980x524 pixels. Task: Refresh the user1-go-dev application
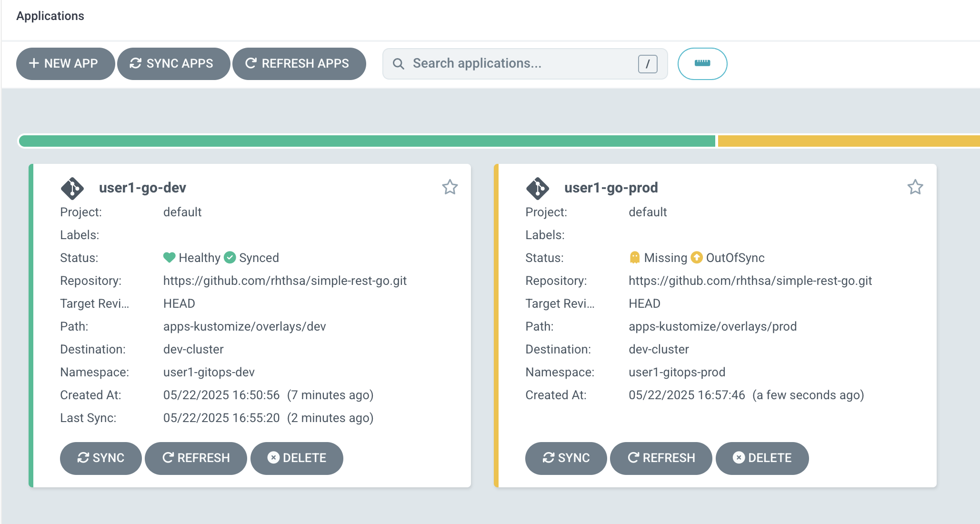pos(196,458)
